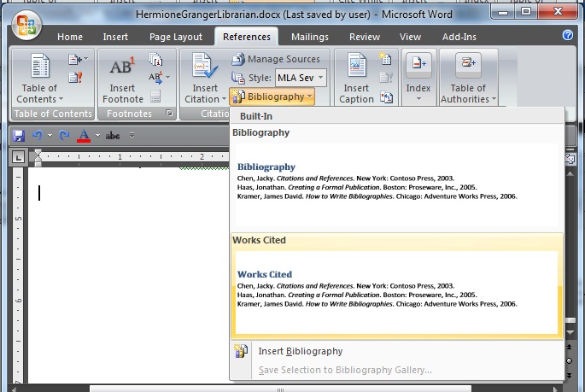Click the Table of Authorities button

[468, 79]
